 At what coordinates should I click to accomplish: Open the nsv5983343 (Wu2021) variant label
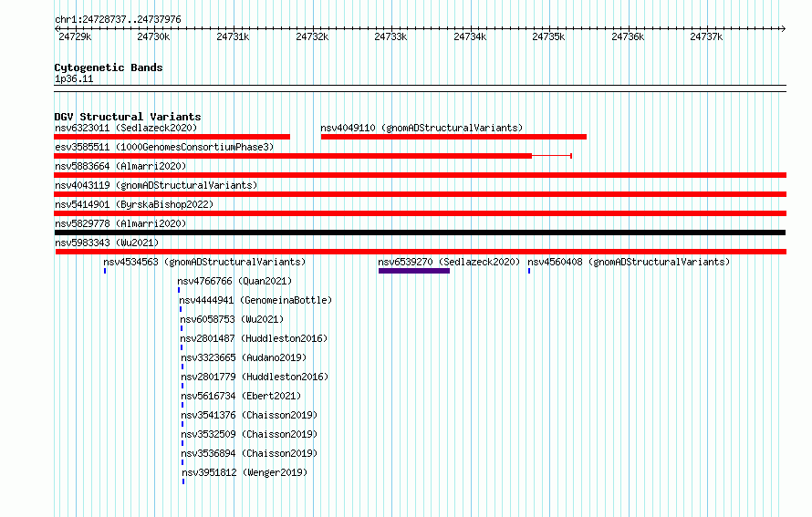107,243
